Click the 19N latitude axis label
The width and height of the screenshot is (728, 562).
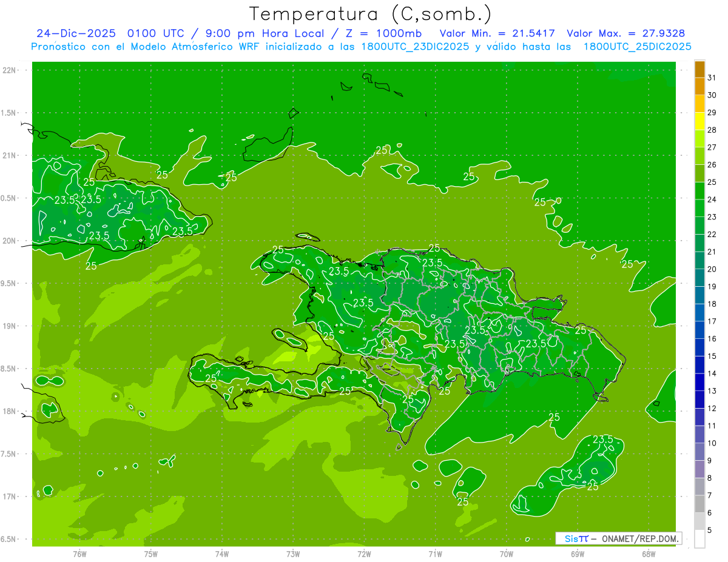(10, 326)
